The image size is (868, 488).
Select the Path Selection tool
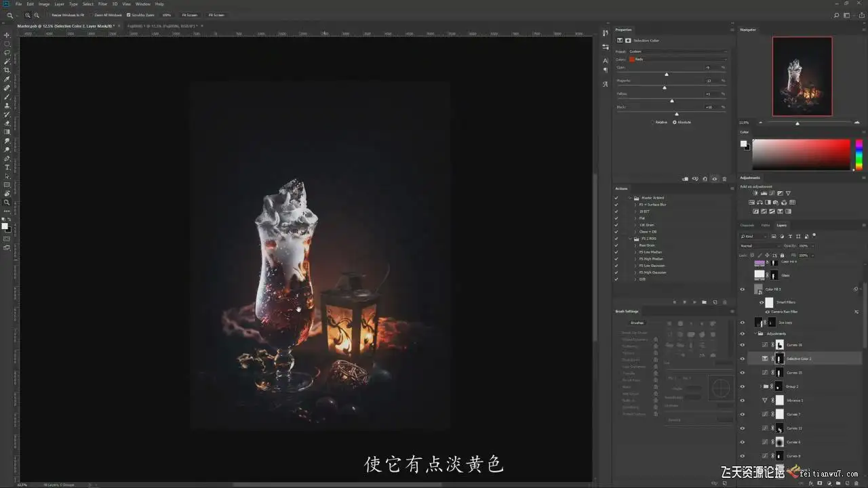coord(7,176)
